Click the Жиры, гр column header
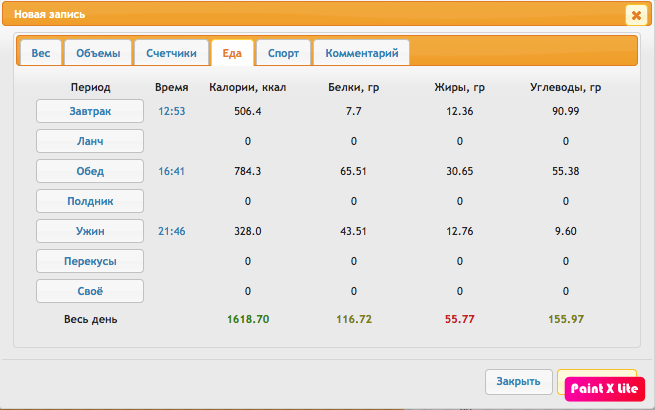 [460, 87]
